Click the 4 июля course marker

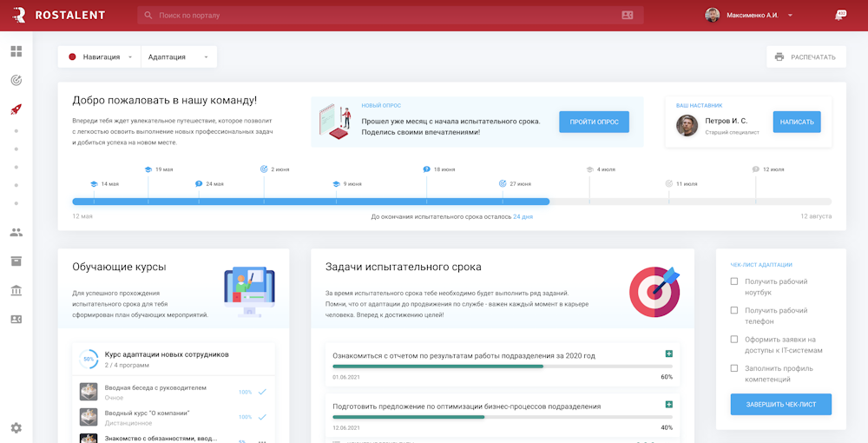[x=589, y=169]
